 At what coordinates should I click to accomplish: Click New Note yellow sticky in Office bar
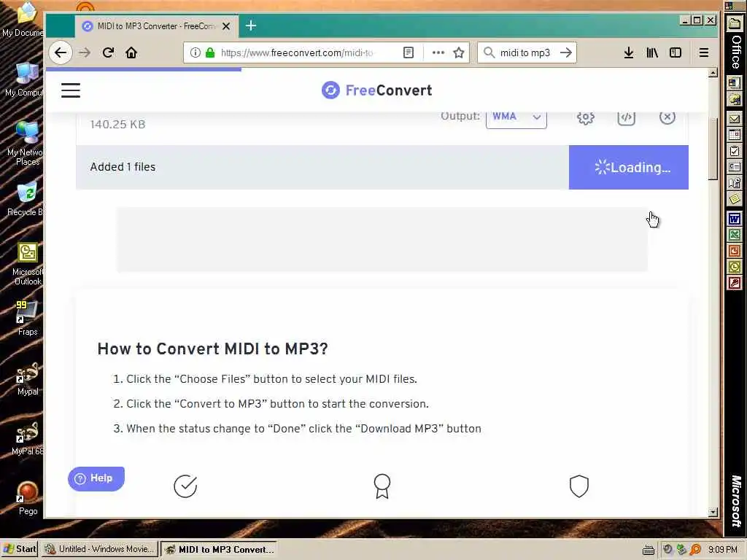click(734, 199)
